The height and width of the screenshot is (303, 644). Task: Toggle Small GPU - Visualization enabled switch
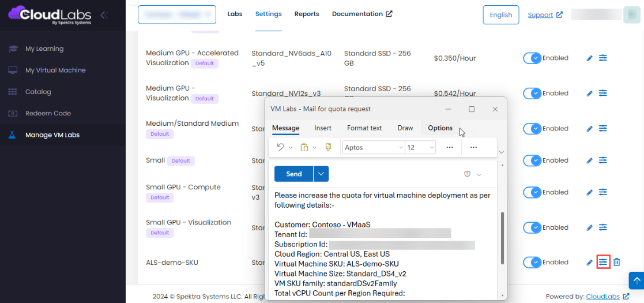[x=532, y=227]
